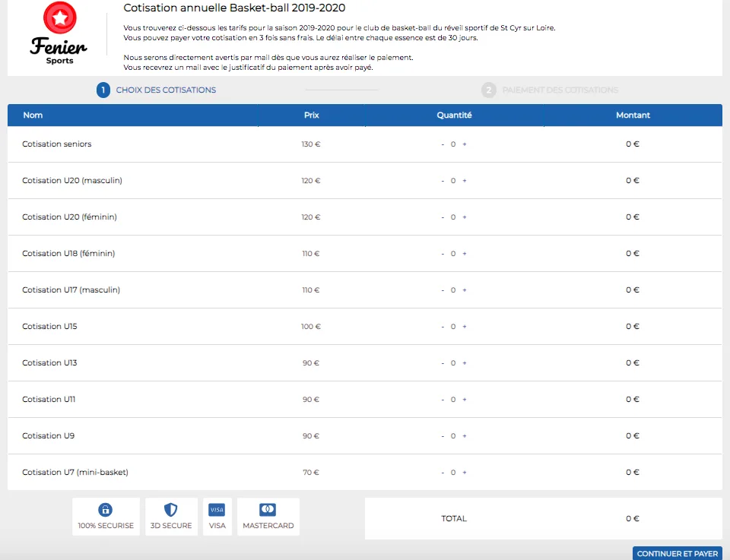
Task: Click the Cotisation U20 (féminin) label
Action: pyautogui.click(x=69, y=217)
